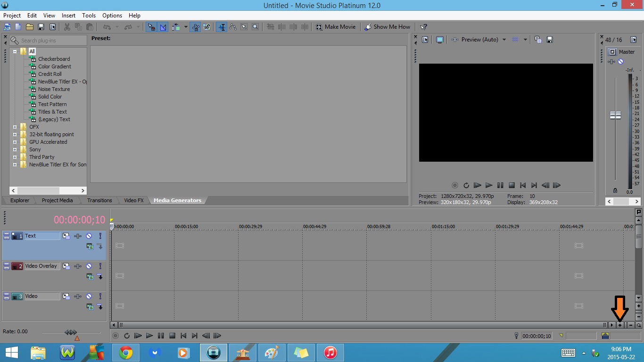Click Play From Start on timeline transport bar
Image resolution: width=644 pixels, height=362 pixels.
click(x=138, y=336)
